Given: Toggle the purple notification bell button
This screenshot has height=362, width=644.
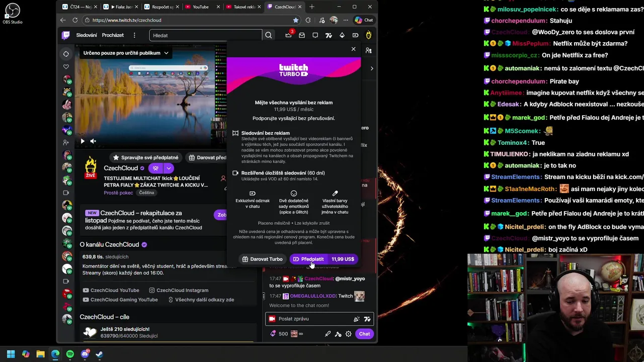Looking at the screenshot, I should (x=155, y=168).
